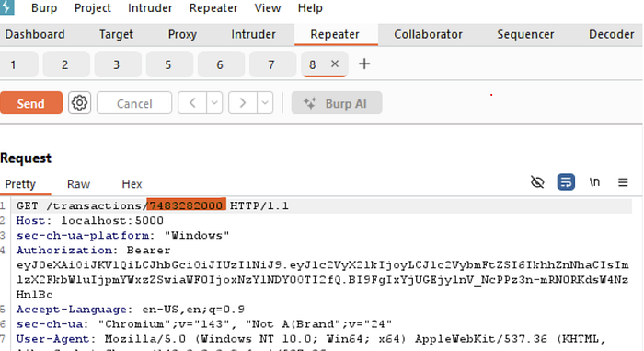Viewport: 644px width, 351px height.
Task: Switch request view to Hex
Action: pos(132,184)
